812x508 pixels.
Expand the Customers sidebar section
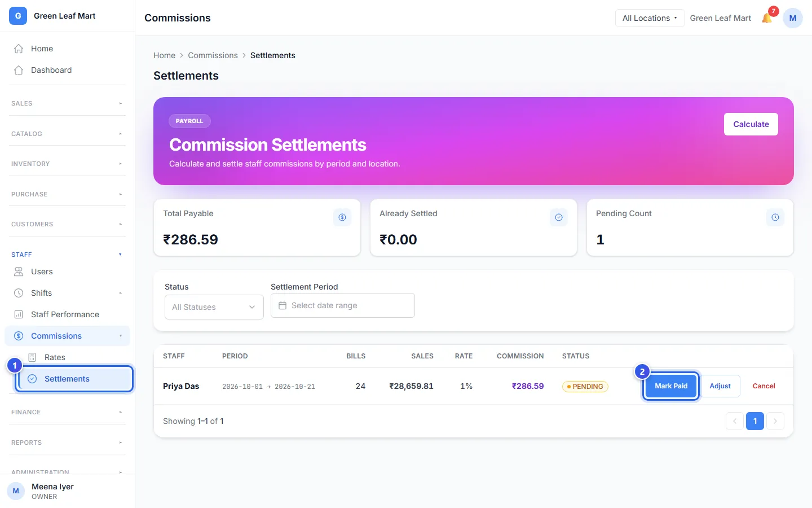click(x=67, y=224)
